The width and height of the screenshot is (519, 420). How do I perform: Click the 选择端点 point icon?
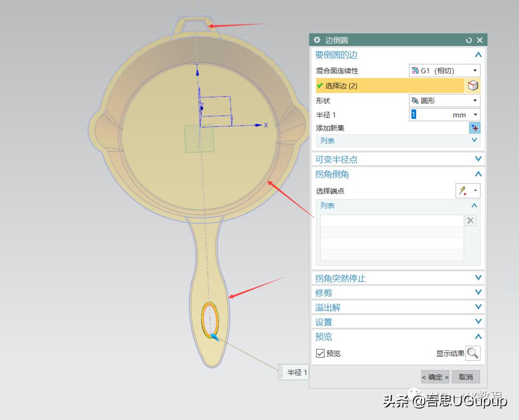coord(463,191)
